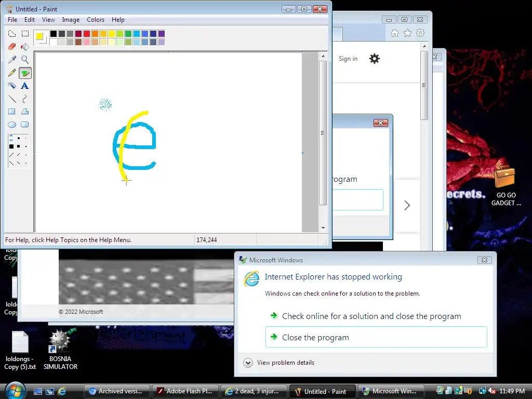Choose the Polygon shape tool

[x=25, y=112]
